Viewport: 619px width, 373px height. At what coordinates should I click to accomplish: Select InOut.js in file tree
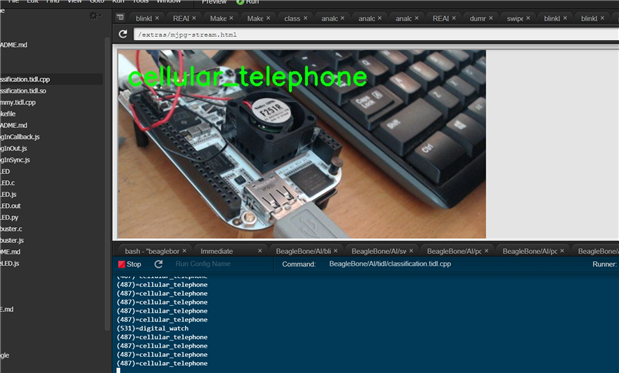pos(13,148)
